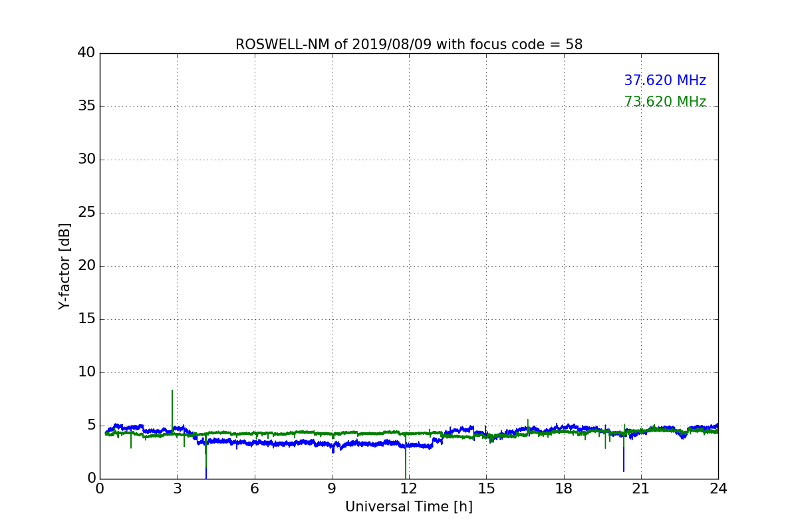
Task: Select the 73.620 MHz legend label
Action: tap(665, 102)
